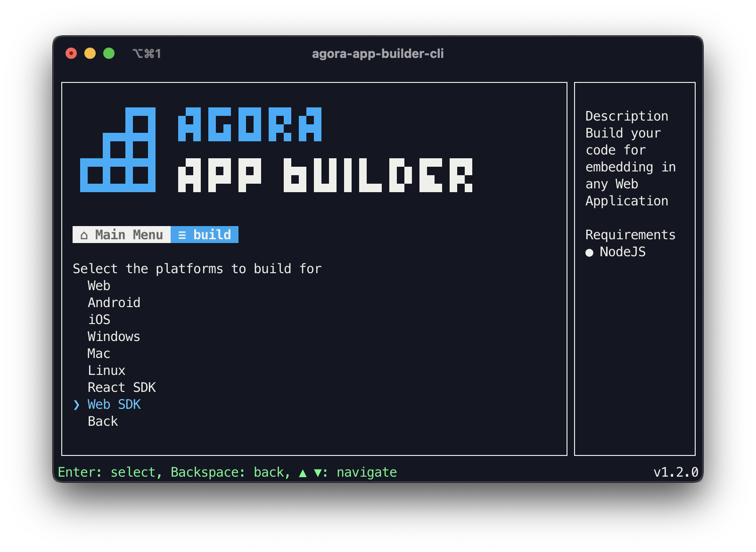The height and width of the screenshot is (552, 756).
Task: Choose the Web platform option
Action: 99,286
